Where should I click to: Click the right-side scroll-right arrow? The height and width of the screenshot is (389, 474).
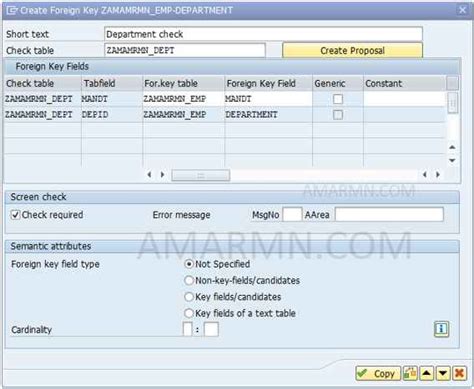click(438, 174)
